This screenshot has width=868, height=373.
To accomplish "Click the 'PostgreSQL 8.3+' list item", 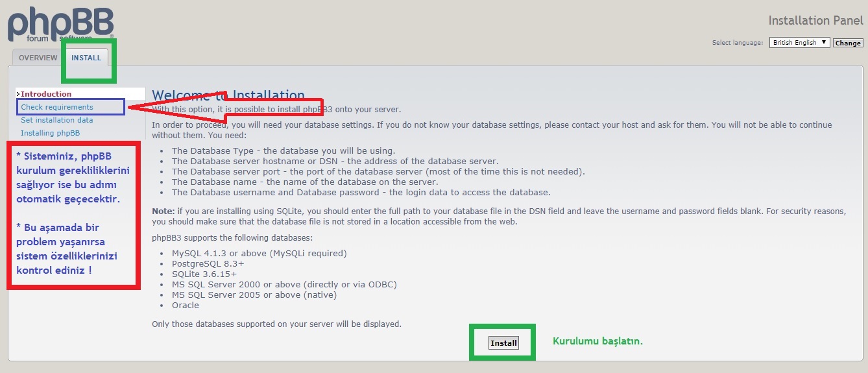I will [208, 263].
